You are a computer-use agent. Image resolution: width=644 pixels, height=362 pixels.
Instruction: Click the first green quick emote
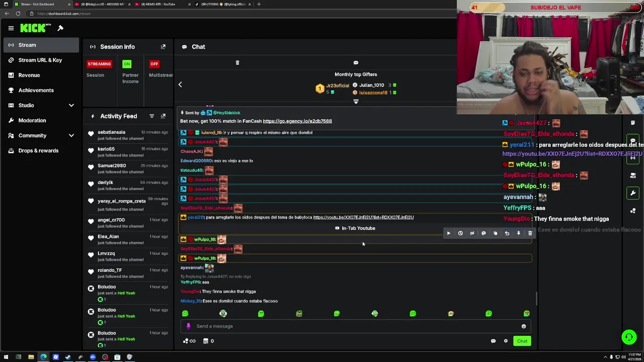click(x=185, y=314)
